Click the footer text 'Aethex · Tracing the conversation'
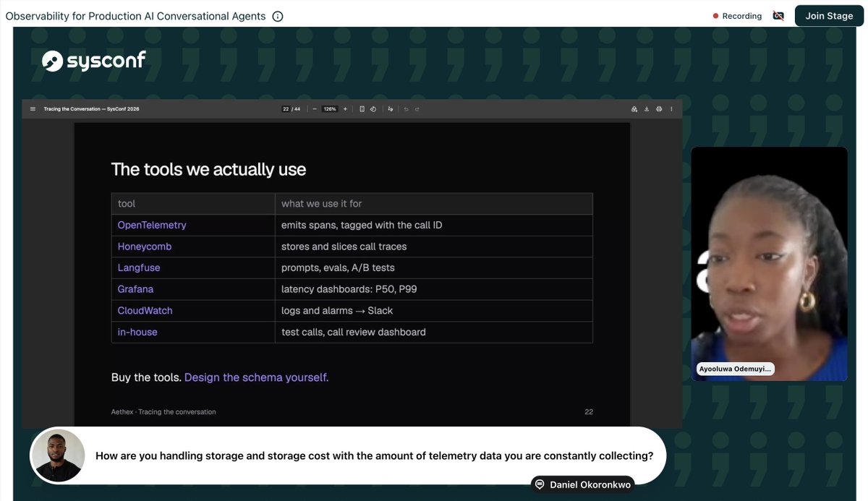The image size is (868, 501). 163,412
